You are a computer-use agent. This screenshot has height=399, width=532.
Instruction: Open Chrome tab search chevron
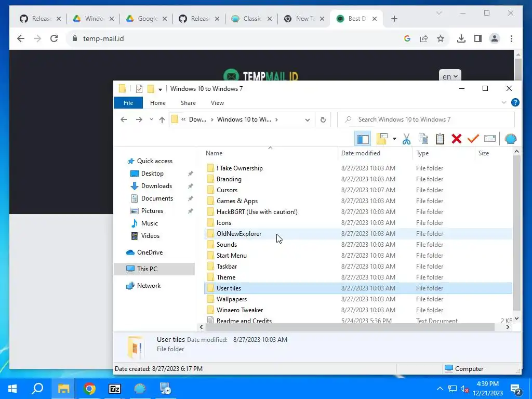point(438,13)
